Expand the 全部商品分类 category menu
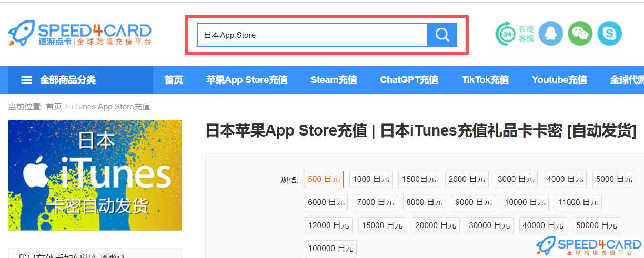 (x=80, y=80)
